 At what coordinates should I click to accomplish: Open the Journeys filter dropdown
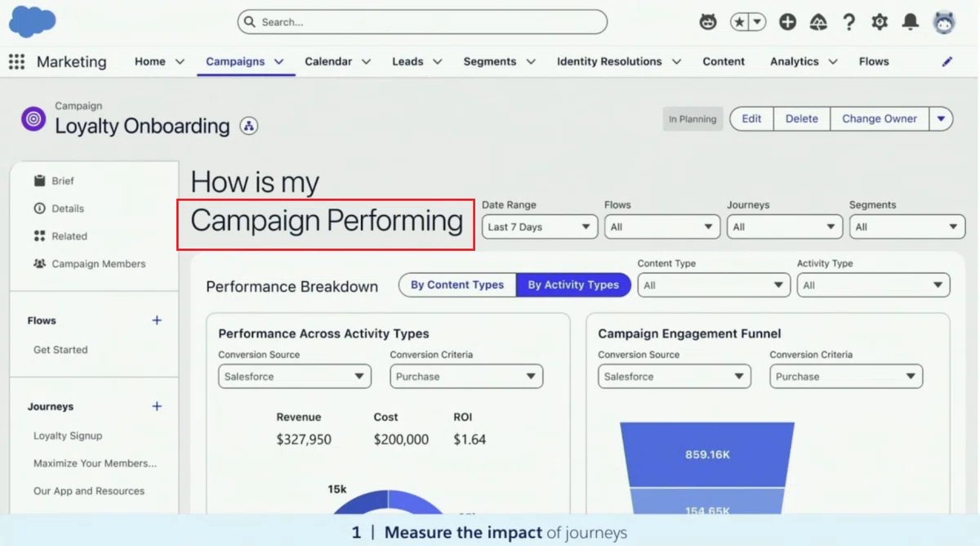(x=785, y=227)
